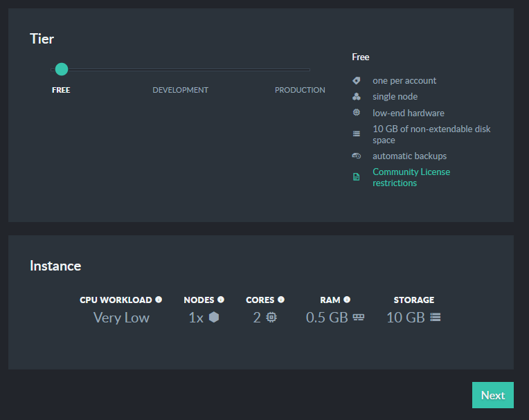Click the CORES column label
Viewport: 529px width, 420px height.
260,300
